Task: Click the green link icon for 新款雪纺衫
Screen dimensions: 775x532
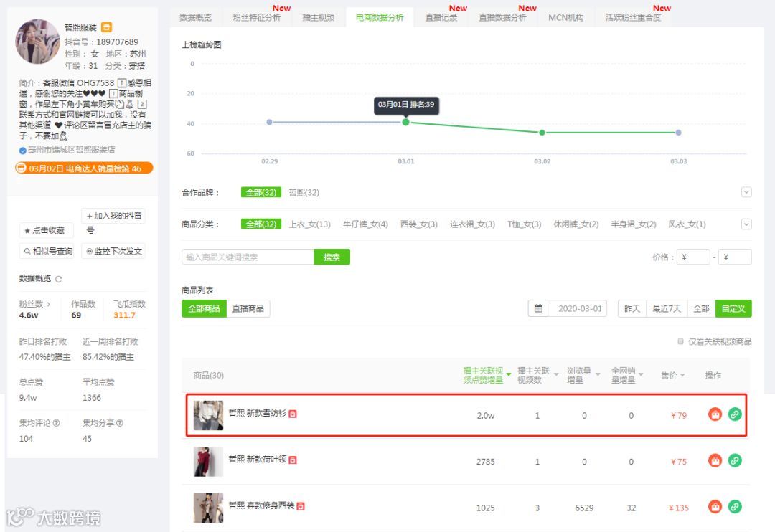Action: click(x=735, y=414)
